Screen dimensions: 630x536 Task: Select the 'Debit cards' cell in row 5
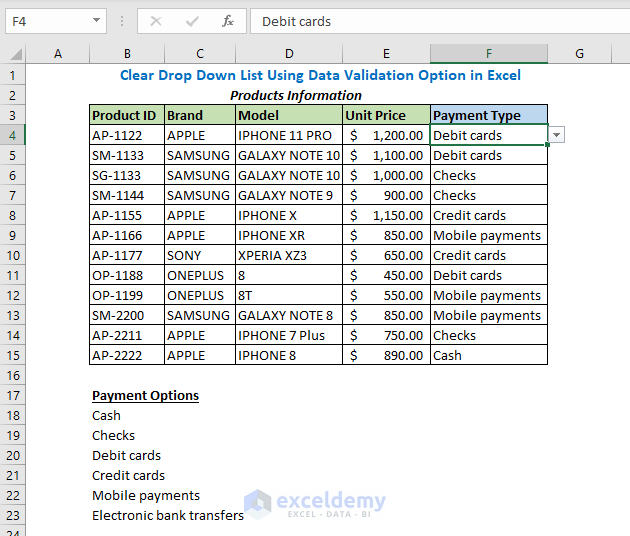click(x=489, y=155)
